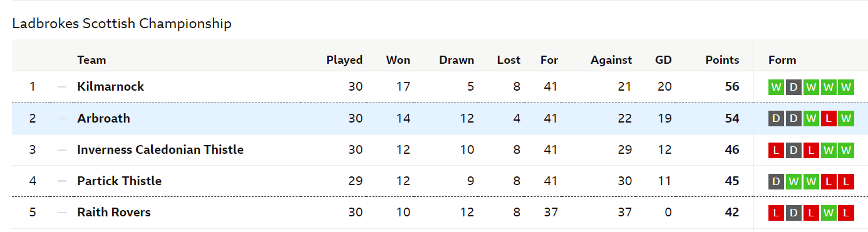Select the Raith Rovers team name
The width and height of the screenshot is (868, 232).
tap(114, 213)
